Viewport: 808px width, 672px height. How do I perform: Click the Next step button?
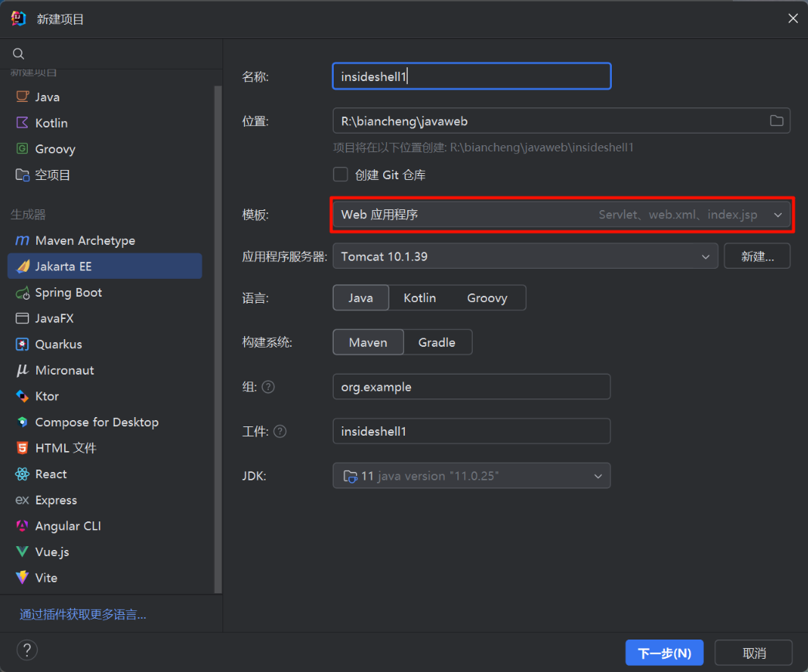[x=664, y=653]
